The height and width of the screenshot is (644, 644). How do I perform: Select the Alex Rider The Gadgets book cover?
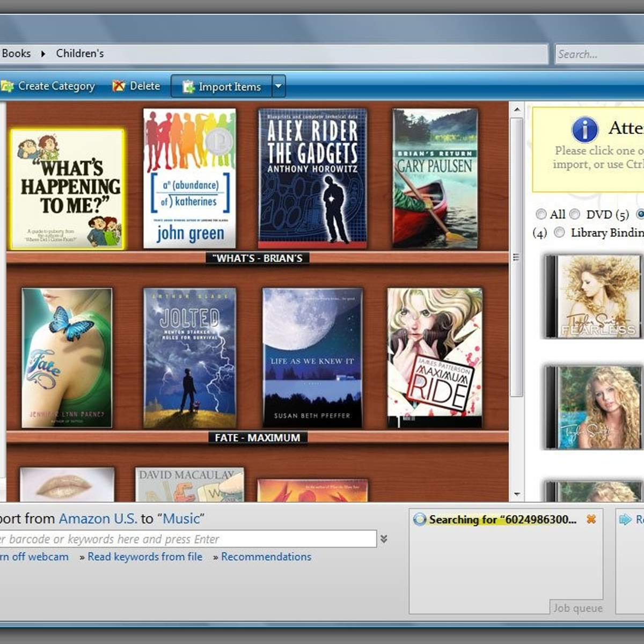pos(312,178)
